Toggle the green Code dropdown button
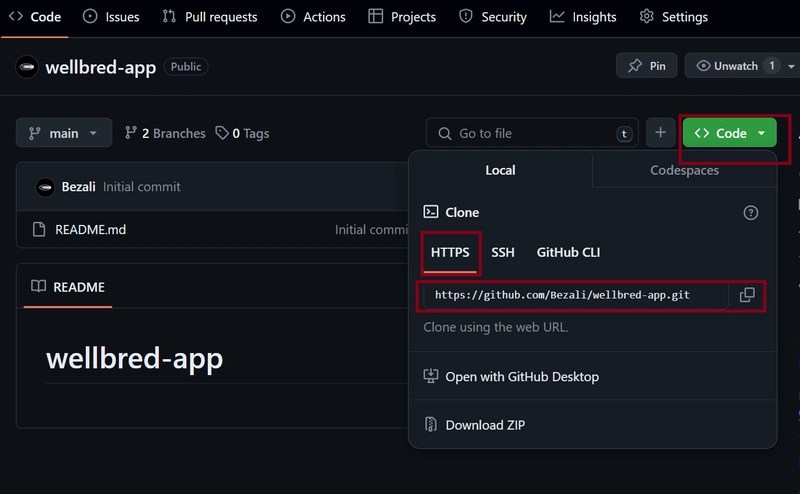 coord(730,133)
